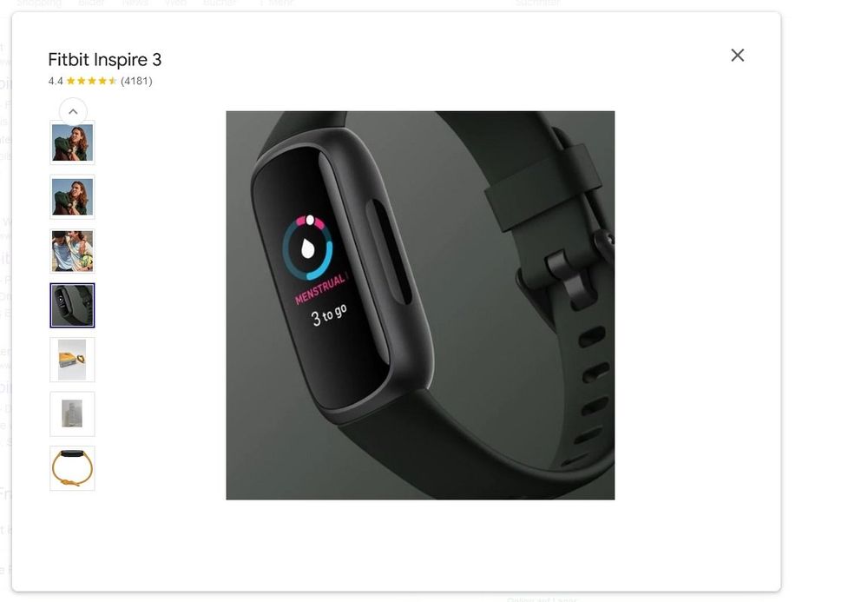Click the droplet cycle ring on the tracker screen

(x=308, y=248)
